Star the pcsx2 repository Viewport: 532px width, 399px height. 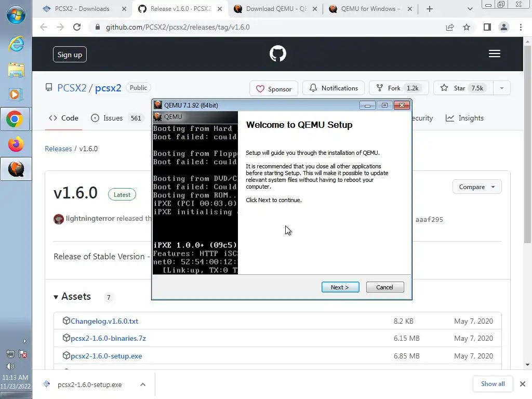[464, 88]
